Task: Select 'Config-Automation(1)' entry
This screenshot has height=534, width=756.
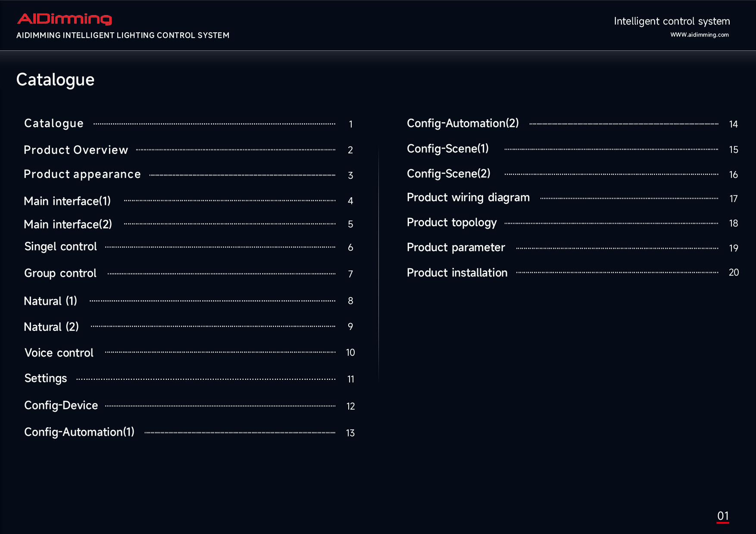Action: coord(79,432)
